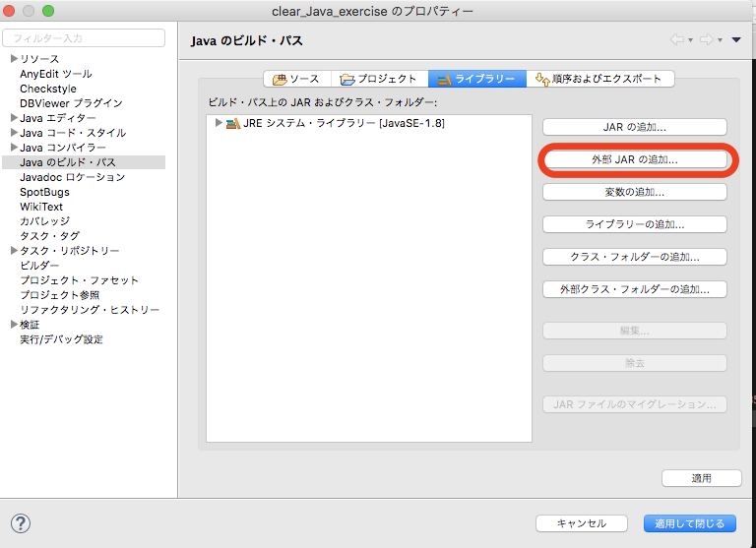This screenshot has height=548, width=756.
Task: Select Java コード・スタイル label in sidebar
Action: [x=73, y=133]
